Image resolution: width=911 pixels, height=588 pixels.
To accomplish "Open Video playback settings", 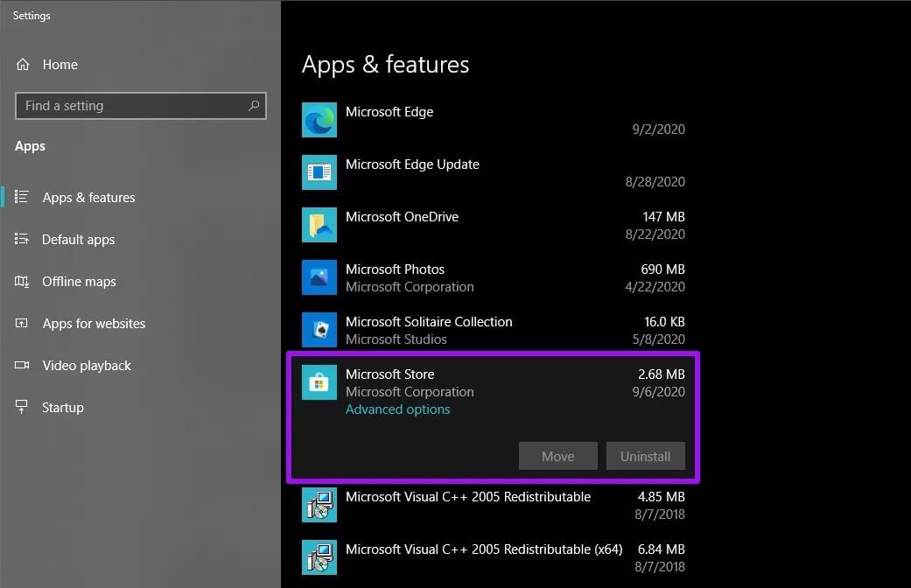I will click(87, 366).
